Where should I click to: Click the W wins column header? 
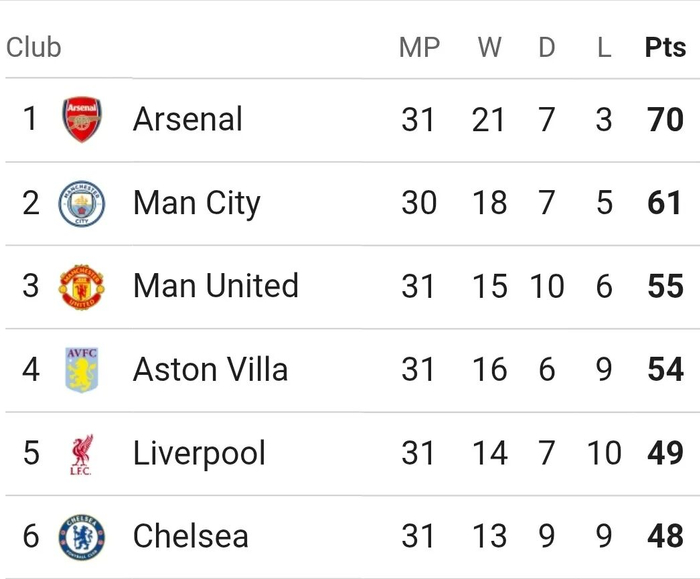(x=489, y=48)
